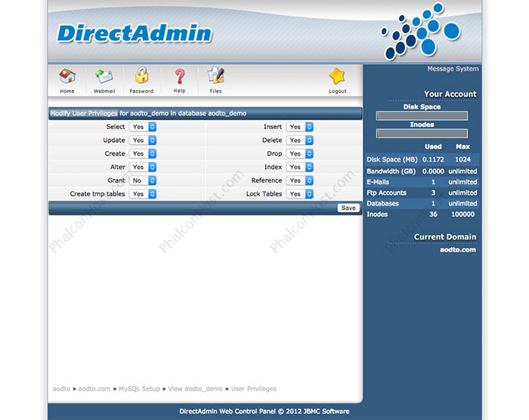This screenshot has width=529, height=420.
Task: Go to MySQL Setup breadcrumb
Action: [139, 389]
